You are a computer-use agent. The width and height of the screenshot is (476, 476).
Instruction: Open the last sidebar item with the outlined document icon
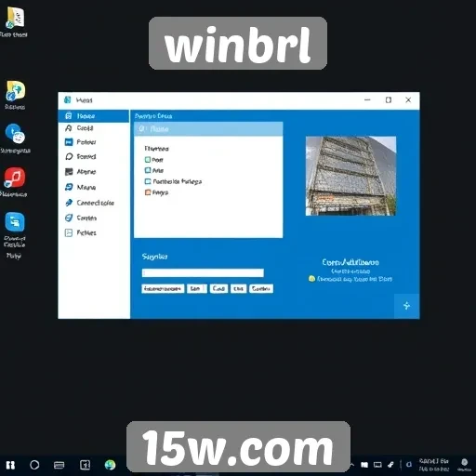coord(81,232)
